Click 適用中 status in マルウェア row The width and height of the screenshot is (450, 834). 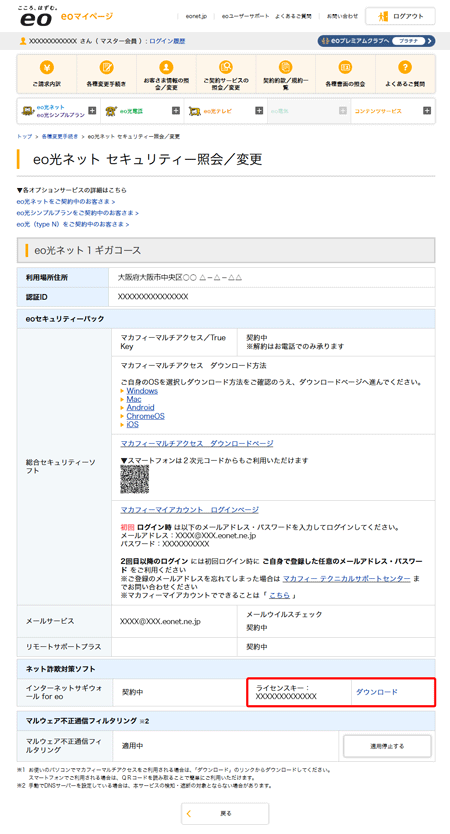point(132,746)
